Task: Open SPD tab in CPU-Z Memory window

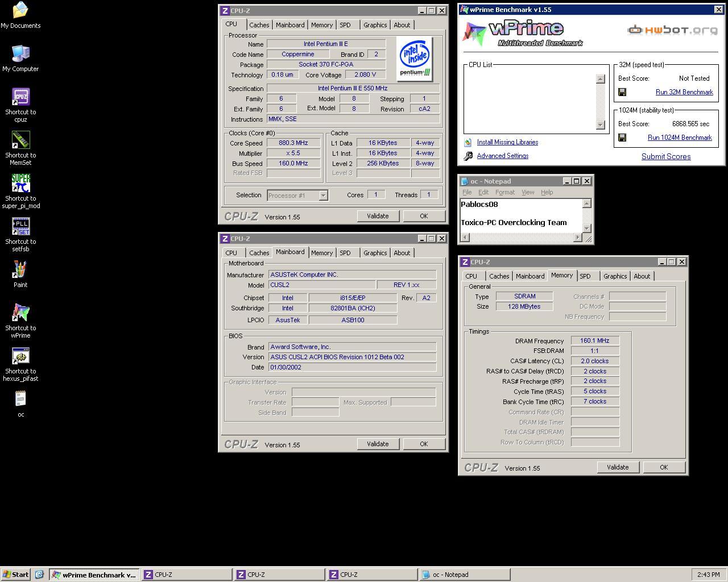Action: pos(585,276)
